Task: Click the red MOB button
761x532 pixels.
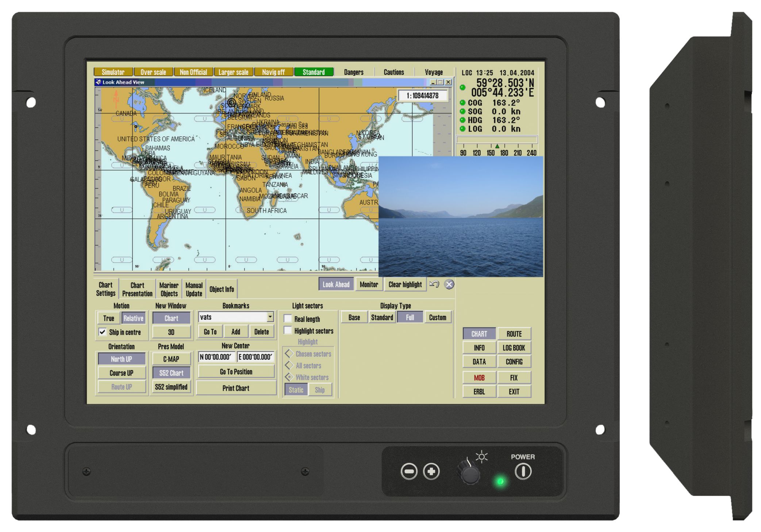Action: click(479, 378)
